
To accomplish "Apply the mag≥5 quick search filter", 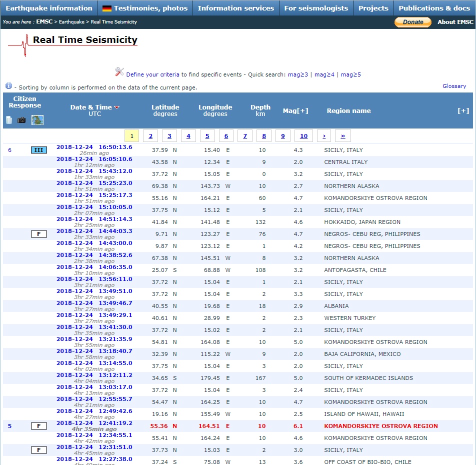I will point(350,74).
